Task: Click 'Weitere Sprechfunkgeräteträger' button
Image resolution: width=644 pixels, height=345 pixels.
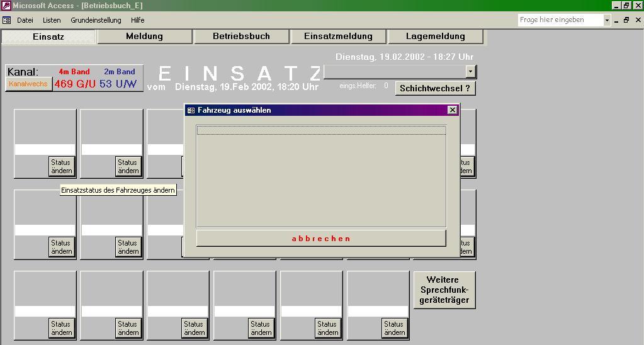Action: pyautogui.click(x=444, y=290)
